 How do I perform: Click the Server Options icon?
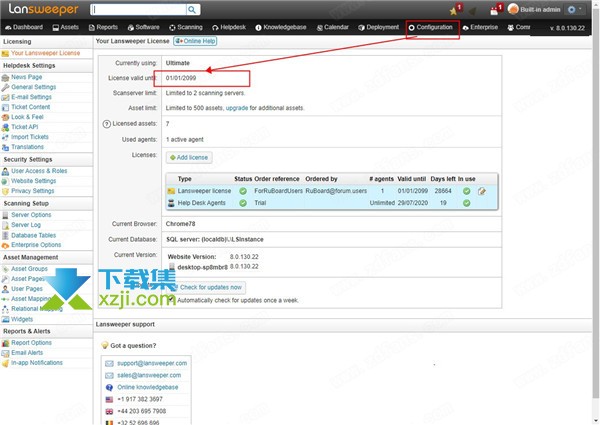click(5, 215)
